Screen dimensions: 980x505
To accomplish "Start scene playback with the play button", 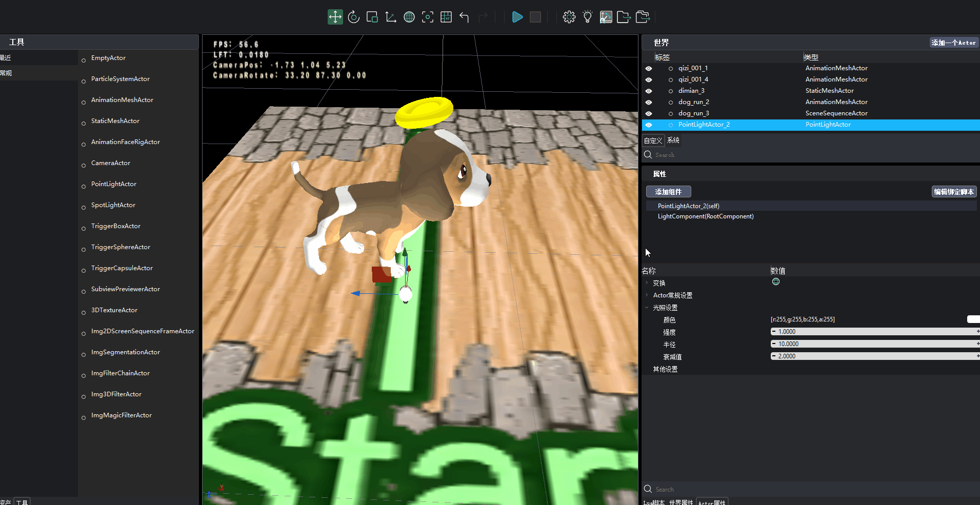I will point(517,17).
